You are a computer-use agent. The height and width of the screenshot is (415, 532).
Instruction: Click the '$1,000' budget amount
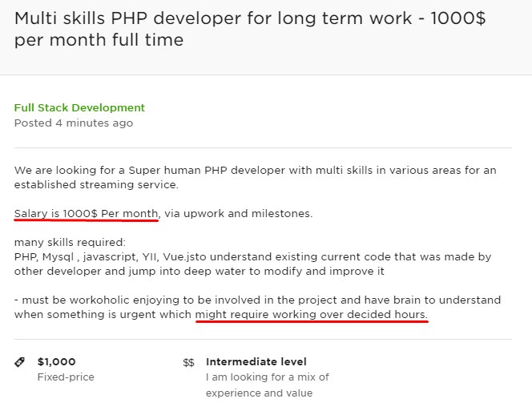(57, 362)
